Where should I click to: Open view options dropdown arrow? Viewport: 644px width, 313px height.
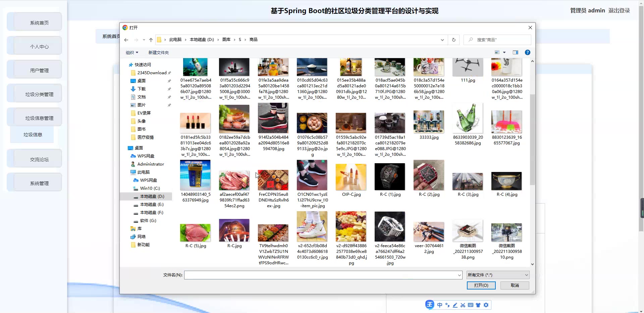(504, 52)
